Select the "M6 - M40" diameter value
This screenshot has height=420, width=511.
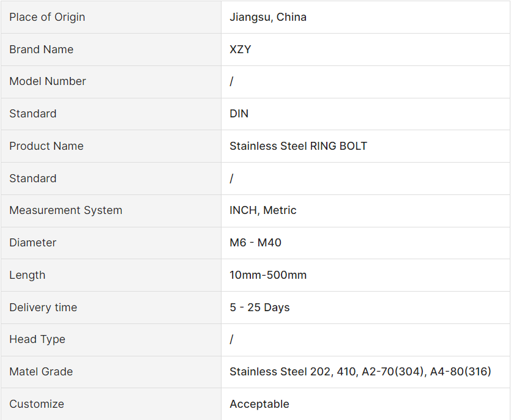256,243
